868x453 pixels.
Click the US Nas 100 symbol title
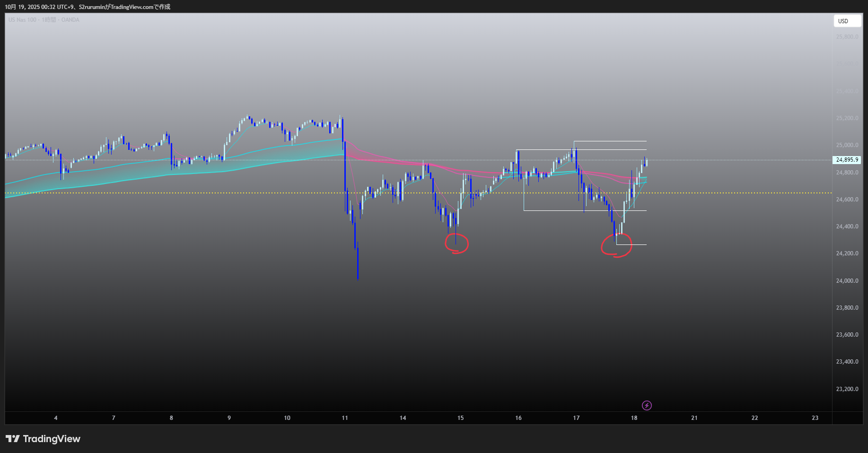pyautogui.click(x=22, y=20)
